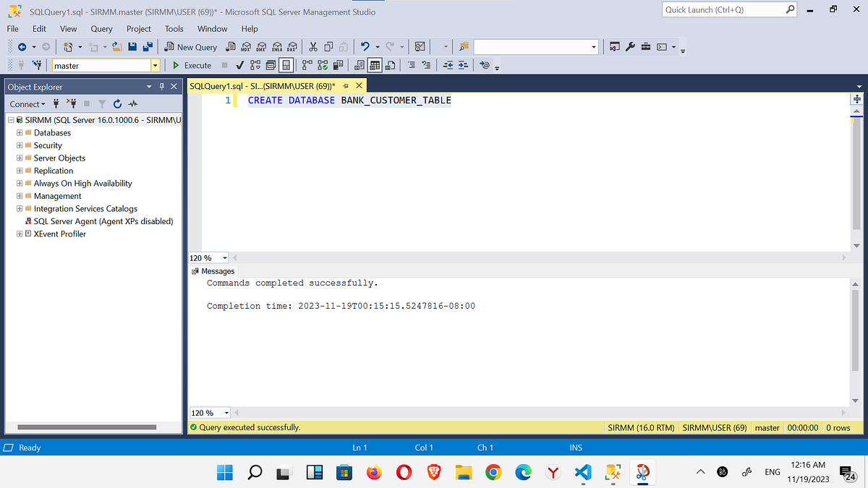Toggle the Undo dropdown arrow
Screen dimensions: 868x488
coord(377,46)
